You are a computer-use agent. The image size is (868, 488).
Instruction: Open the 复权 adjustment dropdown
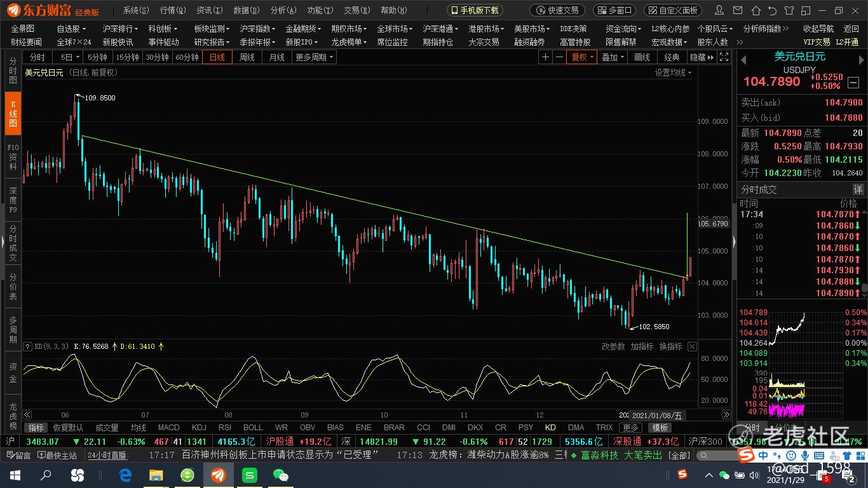coord(582,57)
